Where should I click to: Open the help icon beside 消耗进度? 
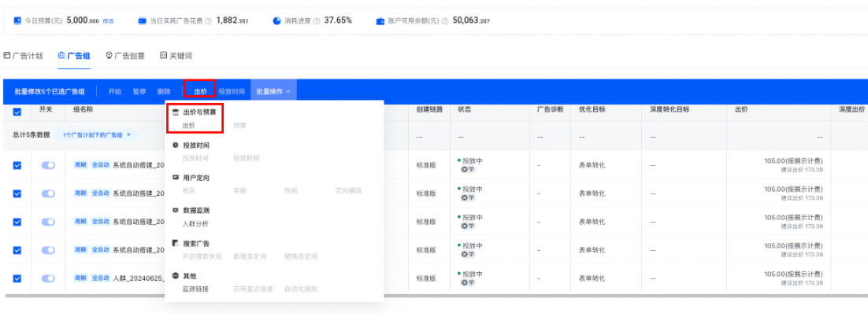(x=317, y=21)
